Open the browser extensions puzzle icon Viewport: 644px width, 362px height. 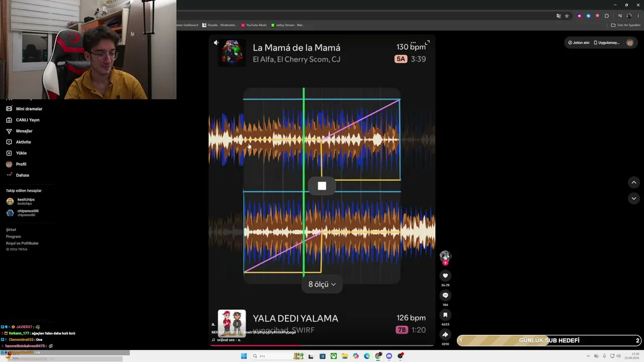pyautogui.click(x=607, y=16)
